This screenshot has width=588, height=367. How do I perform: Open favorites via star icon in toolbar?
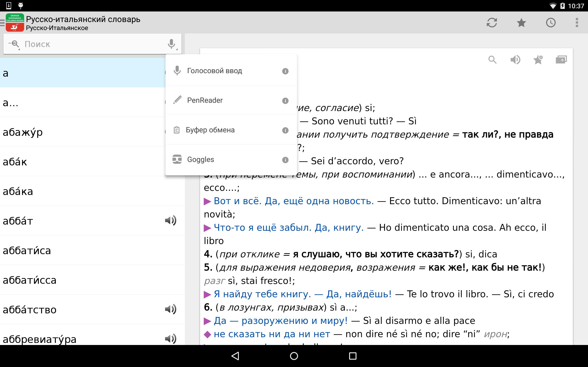point(521,22)
